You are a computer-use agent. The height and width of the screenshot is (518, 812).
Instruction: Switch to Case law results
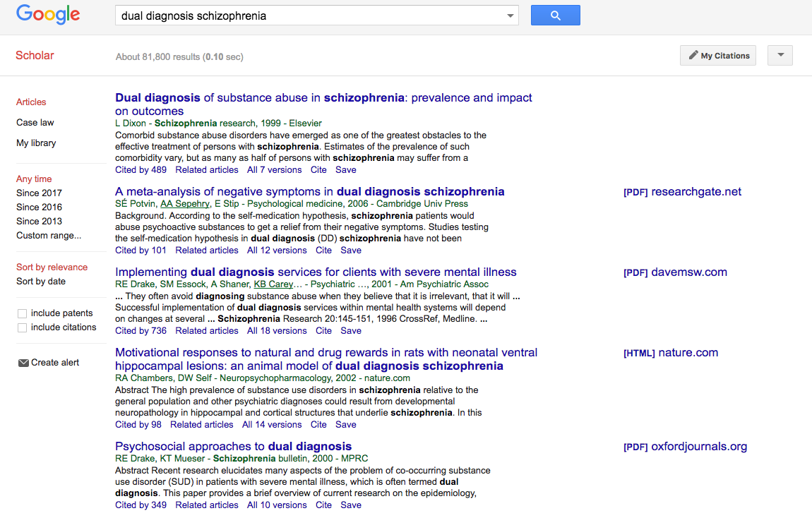pos(35,123)
